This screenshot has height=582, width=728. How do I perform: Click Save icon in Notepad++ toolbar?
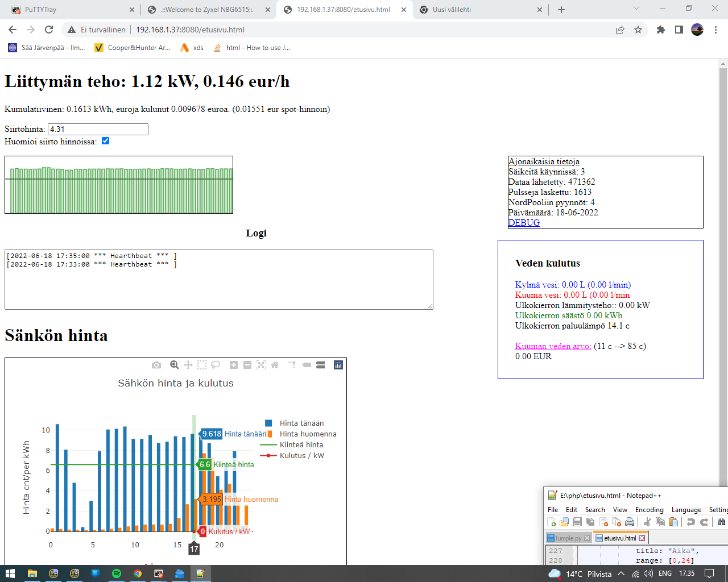pyautogui.click(x=577, y=522)
